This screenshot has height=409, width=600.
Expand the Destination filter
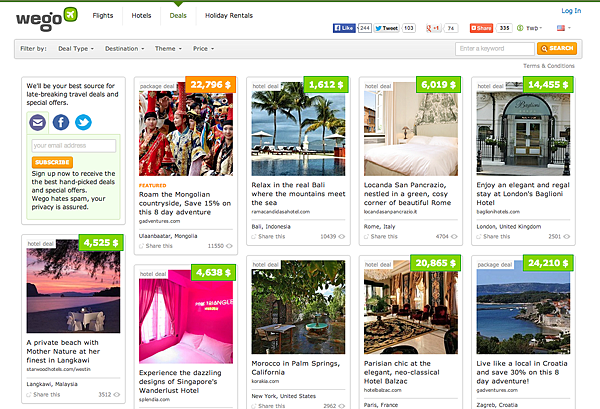125,49
